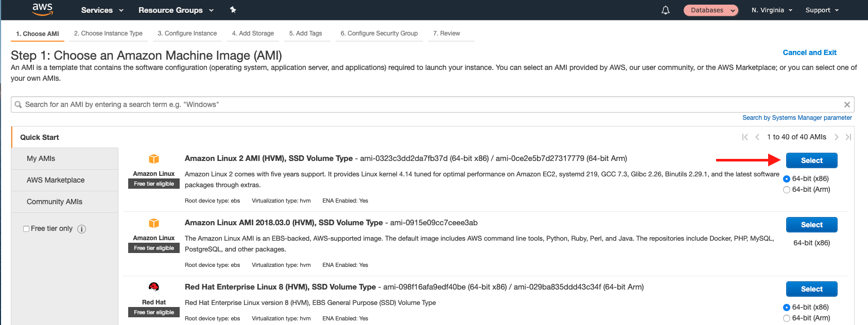Open the AWS logo home link
Viewport: 868px width, 325px height.
click(x=42, y=9)
